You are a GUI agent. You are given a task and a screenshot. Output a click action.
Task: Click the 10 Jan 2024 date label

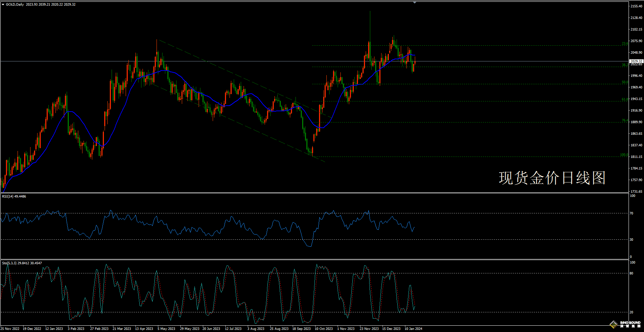(413, 329)
